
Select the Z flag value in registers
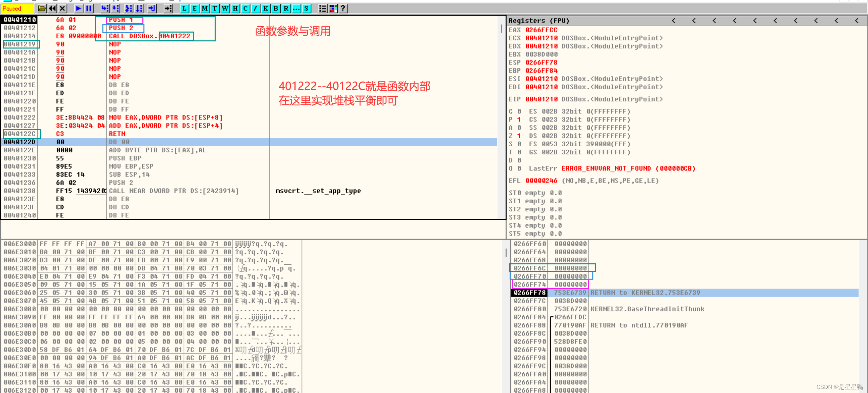coord(519,136)
